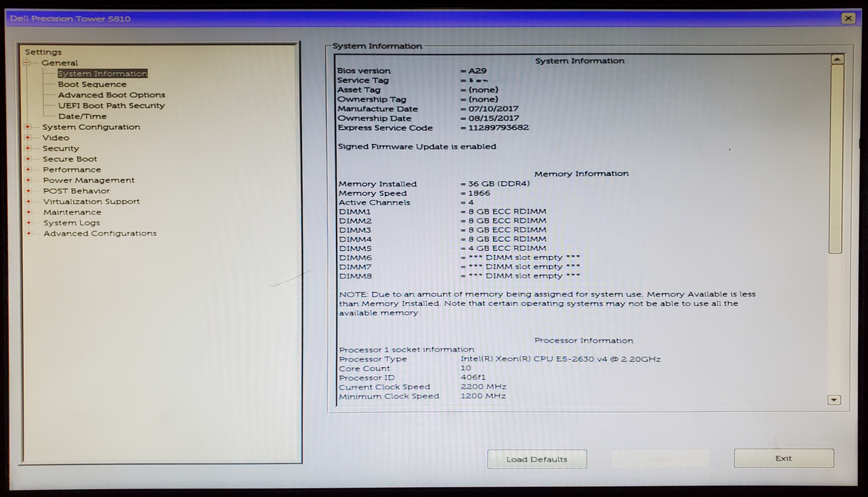Screen dimensions: 868x497
Task: Click the Processor Type Xeon E5-2630 v4 value
Action: pos(560,359)
